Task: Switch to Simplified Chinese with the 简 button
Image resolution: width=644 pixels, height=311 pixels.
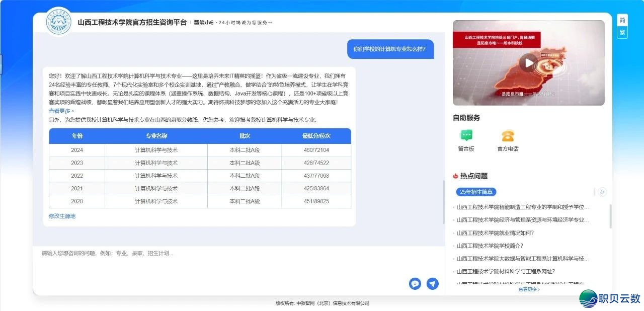Action: click(x=622, y=20)
